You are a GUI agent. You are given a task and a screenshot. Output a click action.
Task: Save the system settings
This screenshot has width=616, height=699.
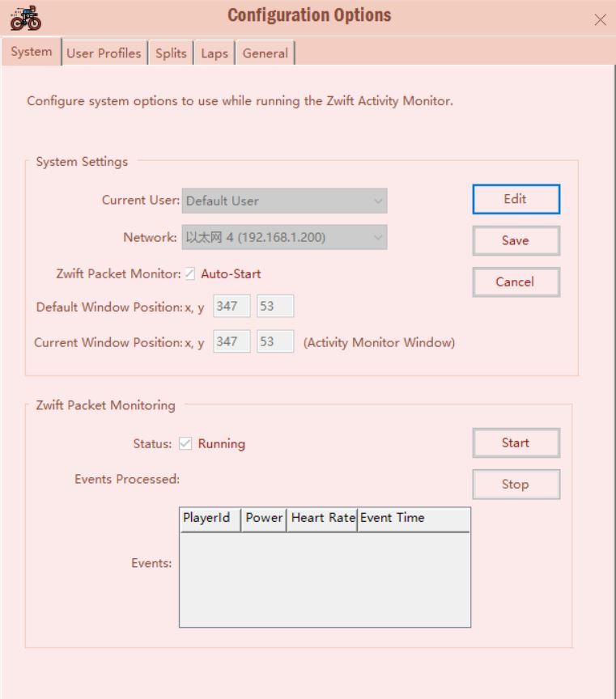tap(516, 240)
